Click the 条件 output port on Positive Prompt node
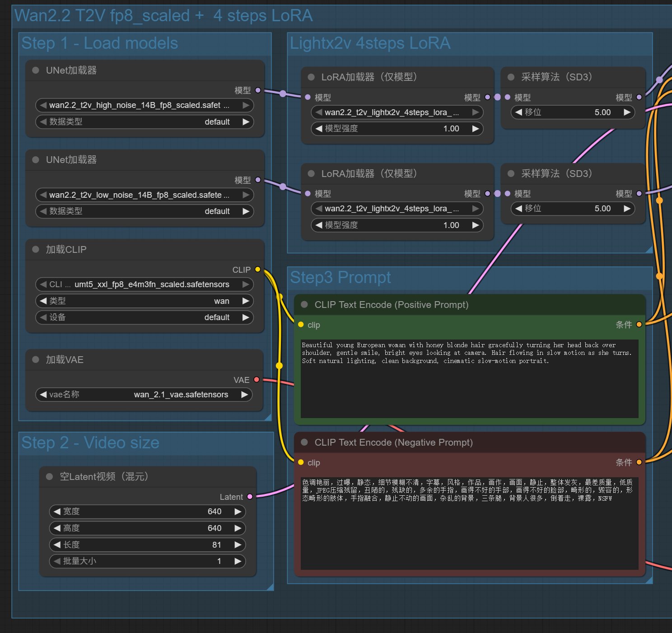Screen dimensions: 672x633 tap(639, 325)
